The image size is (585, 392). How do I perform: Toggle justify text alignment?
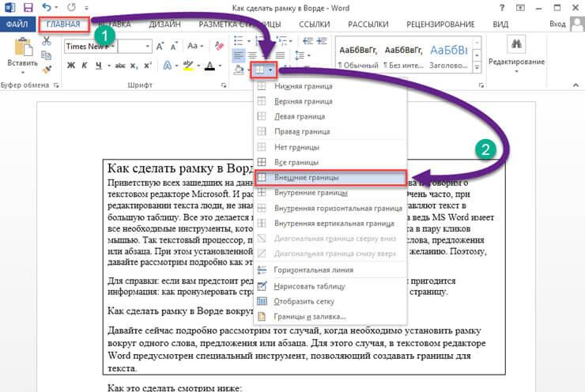click(280, 55)
